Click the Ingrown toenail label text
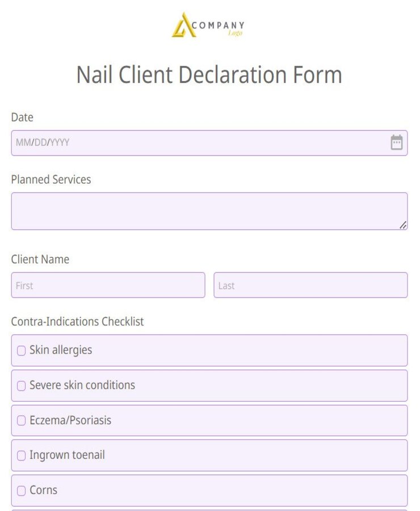Screen dimensions: 420x511 (68, 455)
